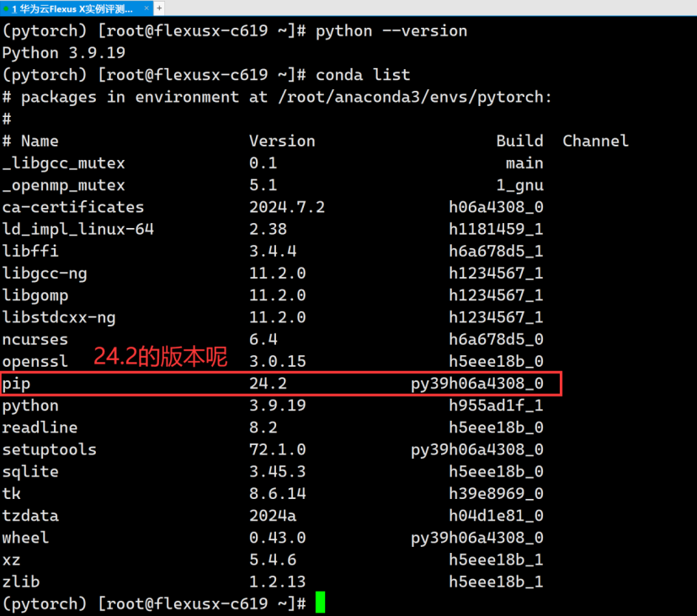Click the 'ld_impl_linux-64' package name

click(x=77, y=230)
